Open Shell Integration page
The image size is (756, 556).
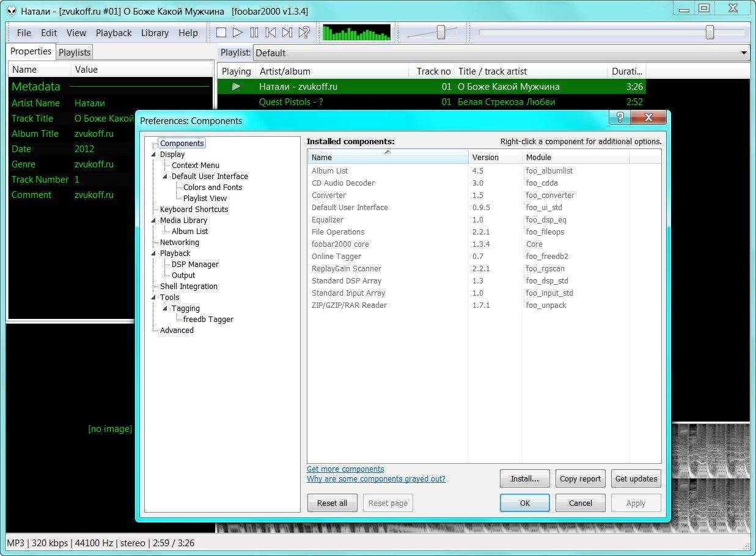(189, 287)
